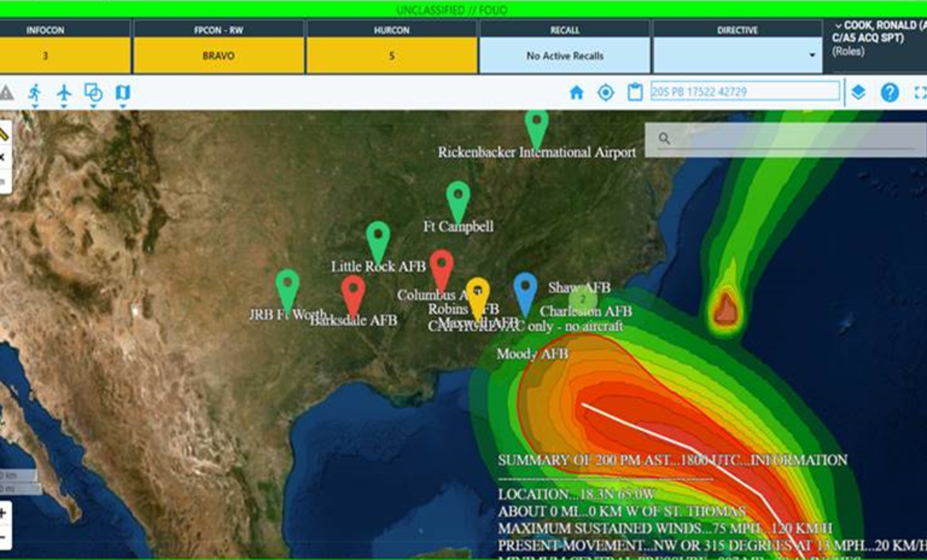The width and height of the screenshot is (927, 560).
Task: Zoom in the map with plus button
Action: point(4,513)
